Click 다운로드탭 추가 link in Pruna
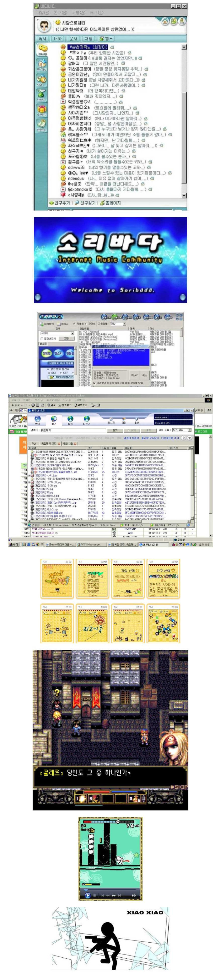220x980 pixels. pyautogui.click(x=170, y=438)
